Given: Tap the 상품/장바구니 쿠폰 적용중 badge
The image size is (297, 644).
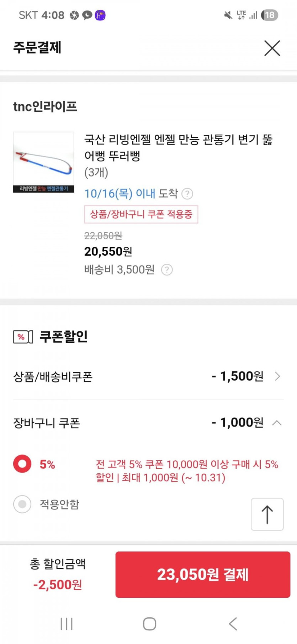Looking at the screenshot, I should point(141,214).
